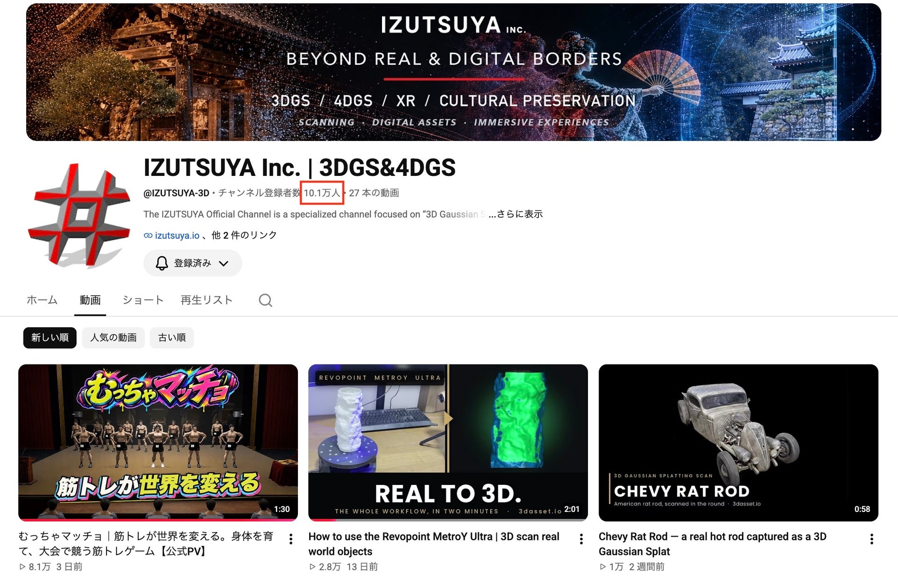This screenshot has width=898, height=588.
Task: Switch to the ショート tab
Action: click(x=143, y=300)
